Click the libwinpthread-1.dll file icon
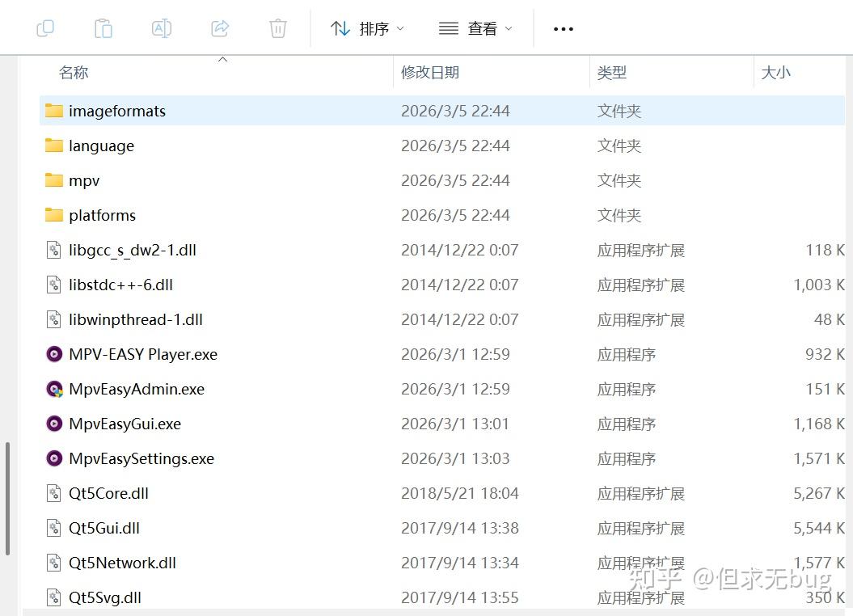This screenshot has height=616, width=853. [54, 319]
